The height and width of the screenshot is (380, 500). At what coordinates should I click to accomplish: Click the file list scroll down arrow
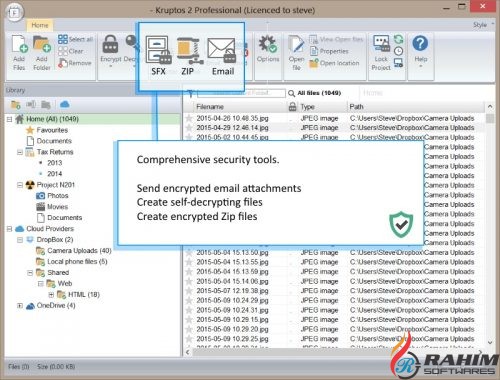click(x=490, y=342)
